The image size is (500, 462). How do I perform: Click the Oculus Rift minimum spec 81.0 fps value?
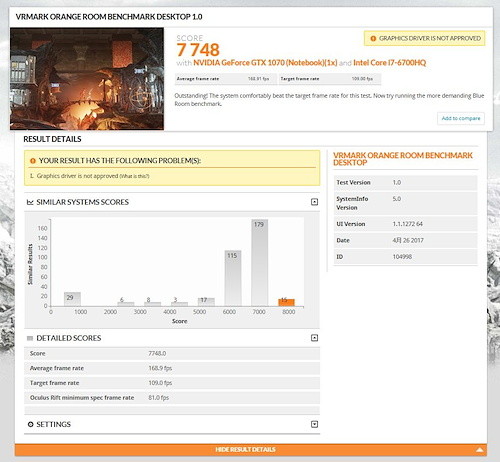pos(159,398)
